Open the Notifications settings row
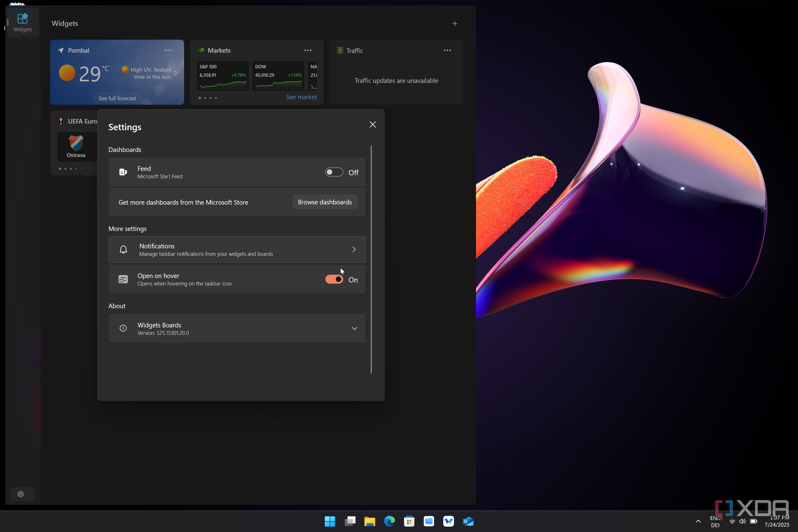Screen dimensions: 798x532 click(x=237, y=249)
